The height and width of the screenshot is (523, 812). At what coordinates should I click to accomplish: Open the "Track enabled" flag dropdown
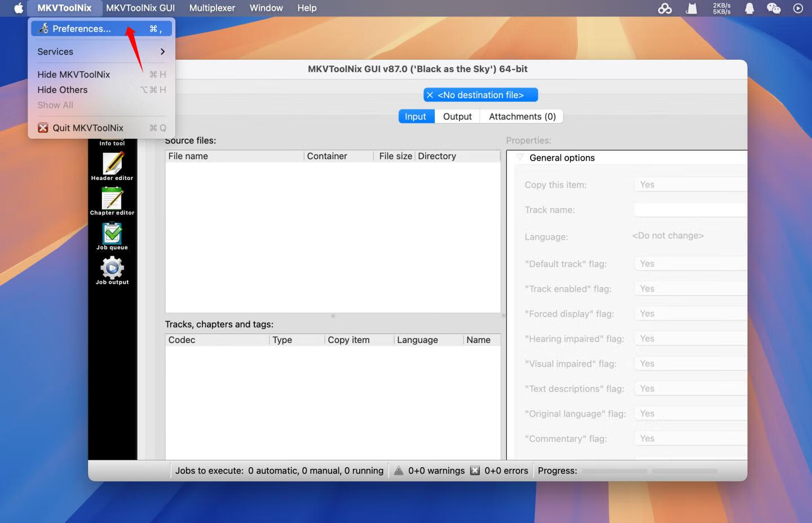691,288
